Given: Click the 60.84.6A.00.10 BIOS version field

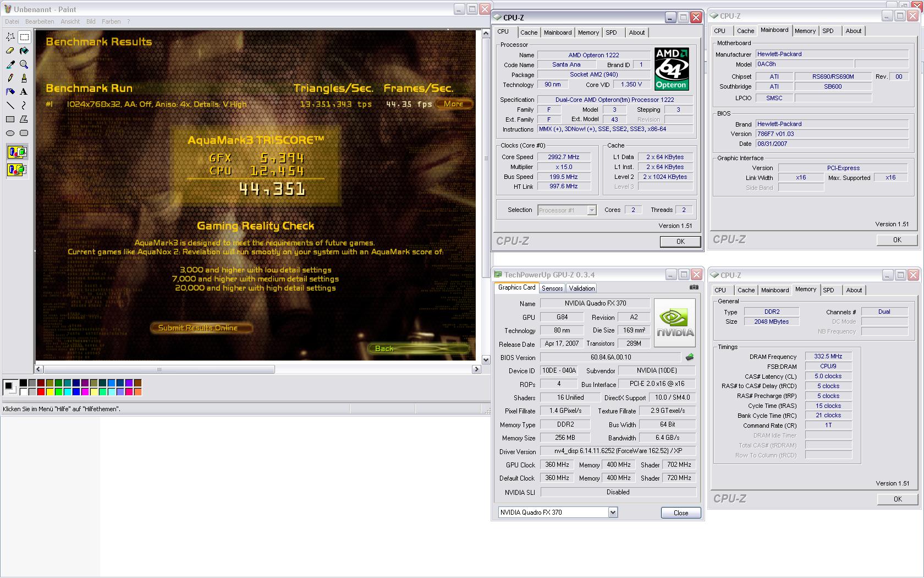Looking at the screenshot, I should click(610, 357).
